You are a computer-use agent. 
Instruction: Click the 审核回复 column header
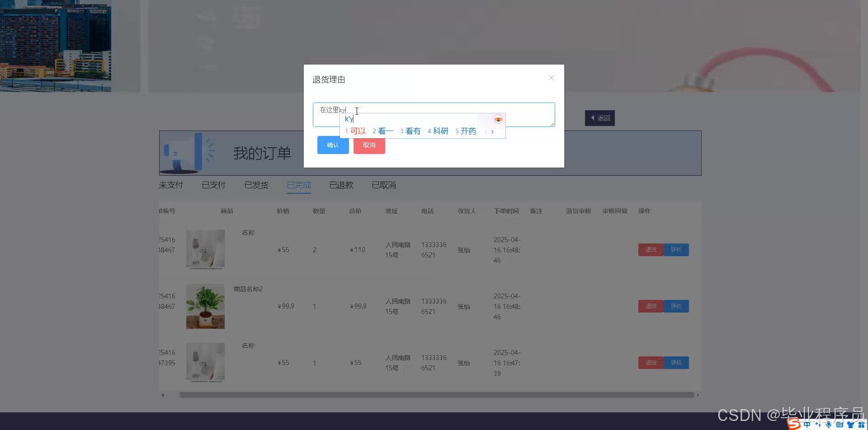point(615,211)
